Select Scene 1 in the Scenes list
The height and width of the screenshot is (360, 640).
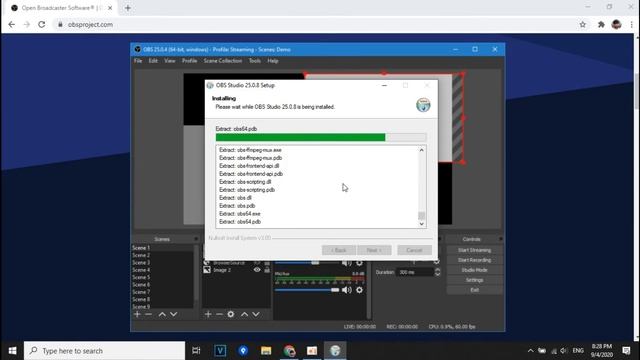pos(162,248)
